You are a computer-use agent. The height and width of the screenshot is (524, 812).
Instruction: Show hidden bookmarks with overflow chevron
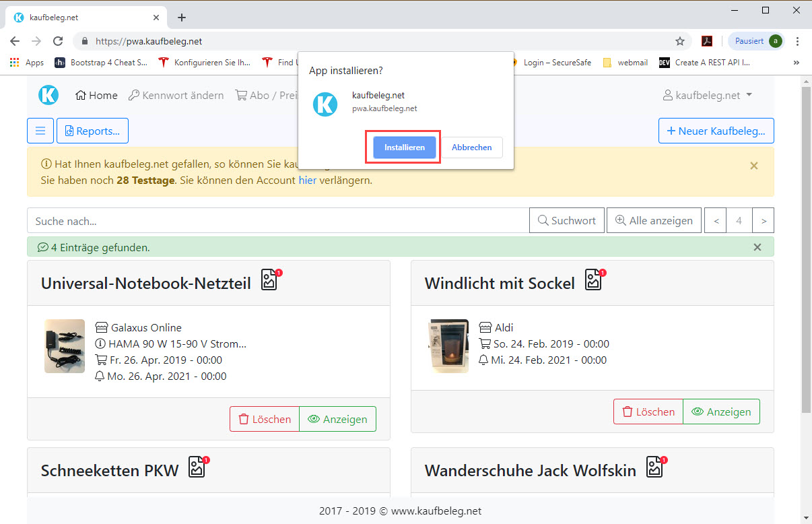pos(797,63)
